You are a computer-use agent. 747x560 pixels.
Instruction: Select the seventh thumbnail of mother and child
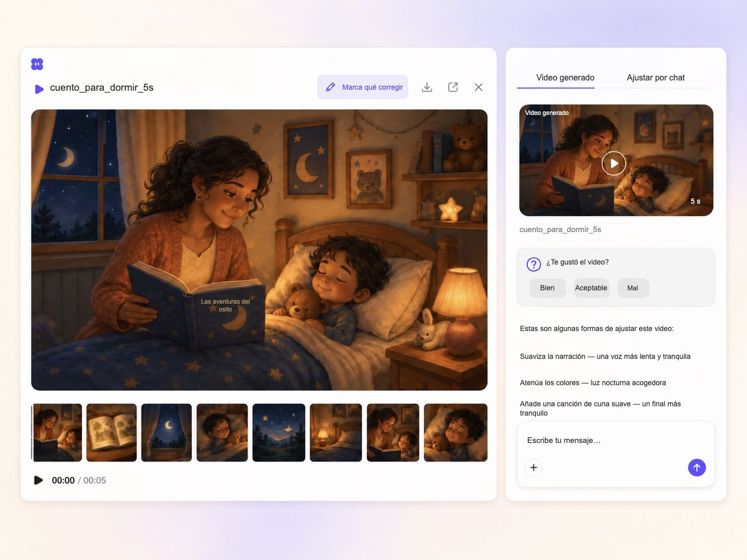click(393, 433)
